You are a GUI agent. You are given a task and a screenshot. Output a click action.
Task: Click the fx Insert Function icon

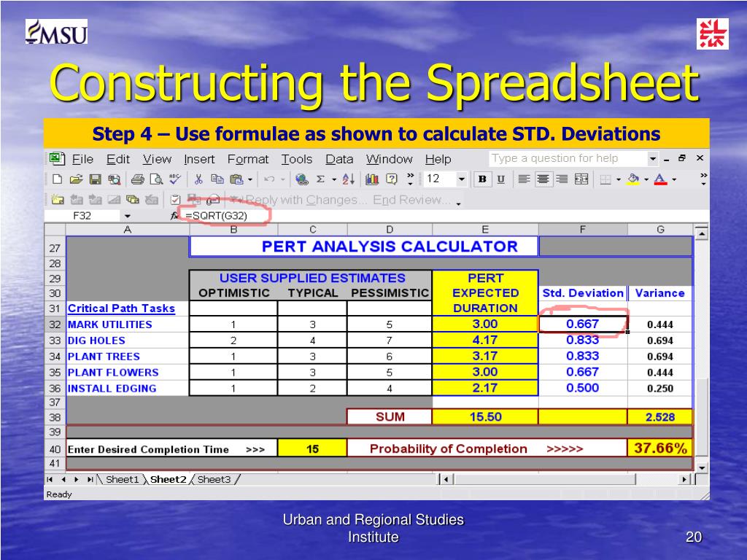tap(175, 216)
